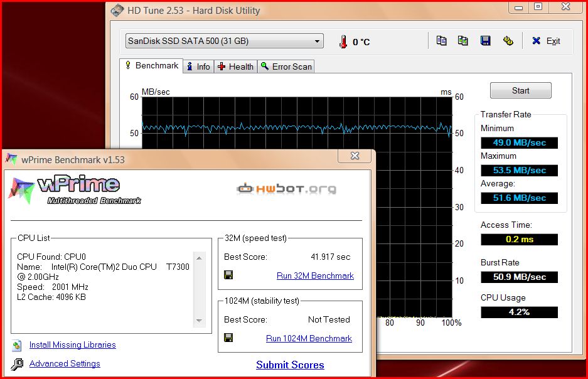Open Install Missing Libraries link

click(x=72, y=345)
